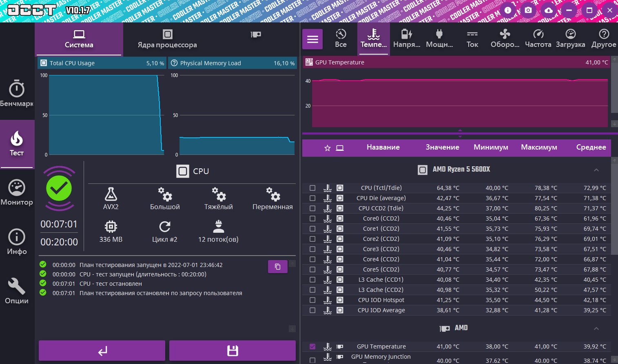
Task: Open the Монитор gauge section
Action: [17, 193]
